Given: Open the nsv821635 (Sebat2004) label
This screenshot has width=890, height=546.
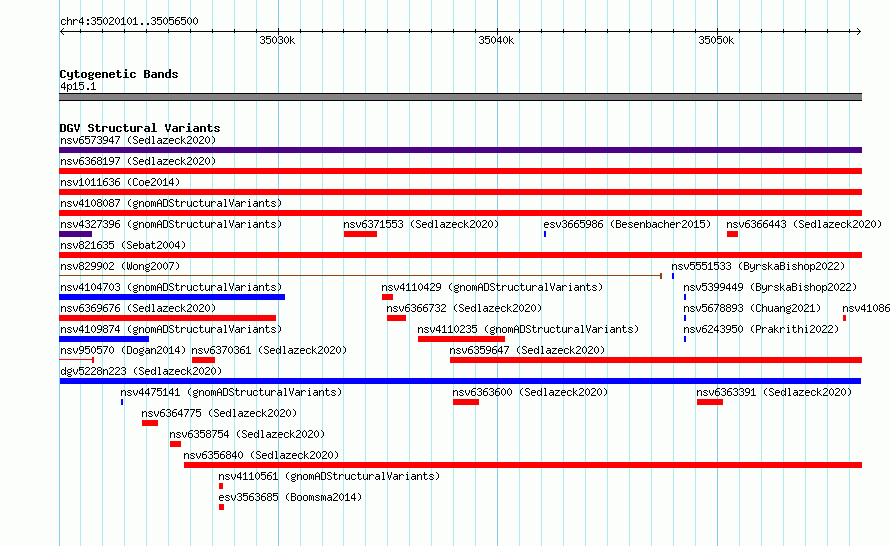Looking at the screenshot, I should [123, 245].
